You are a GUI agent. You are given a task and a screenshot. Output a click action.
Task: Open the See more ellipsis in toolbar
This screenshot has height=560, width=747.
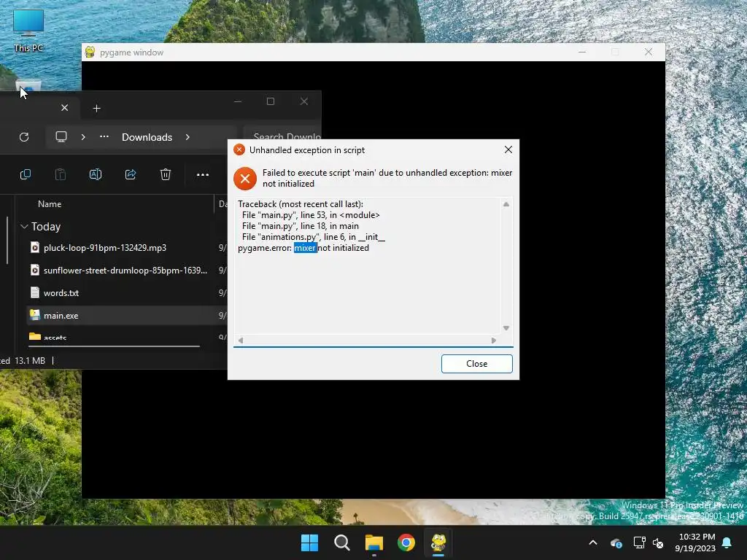click(x=203, y=175)
